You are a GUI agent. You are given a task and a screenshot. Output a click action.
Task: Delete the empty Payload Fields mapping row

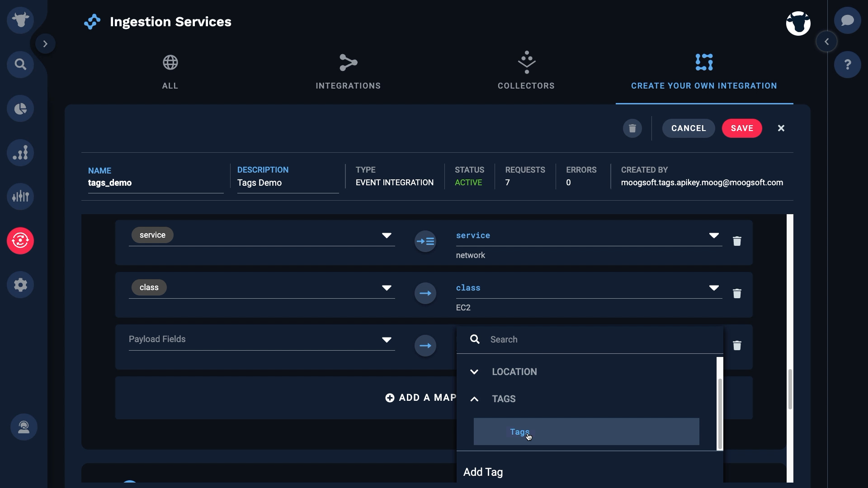pyautogui.click(x=737, y=346)
